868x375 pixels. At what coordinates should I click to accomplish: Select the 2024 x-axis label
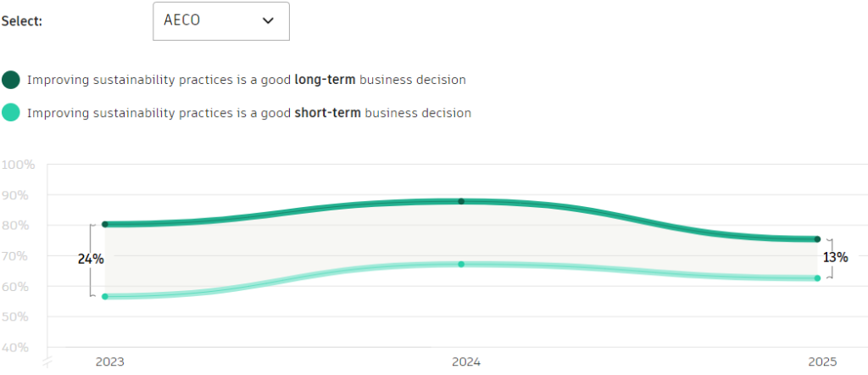pyautogui.click(x=466, y=361)
